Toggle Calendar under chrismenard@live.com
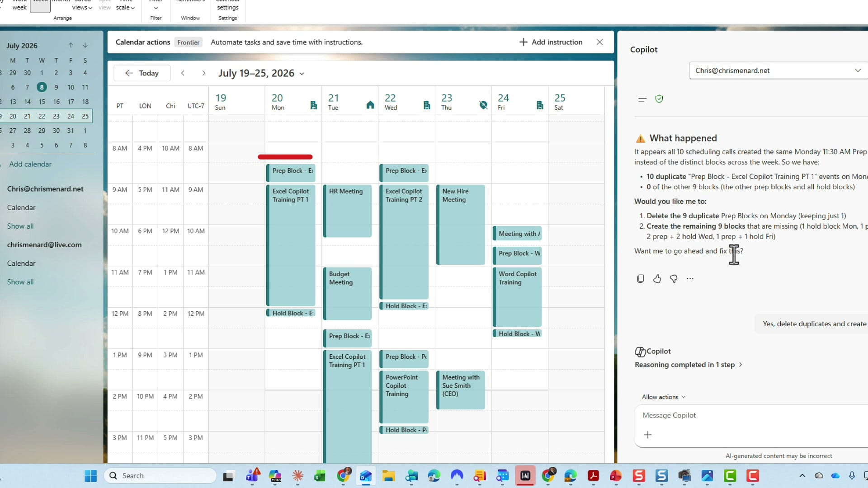The image size is (868, 488). pyautogui.click(x=21, y=263)
